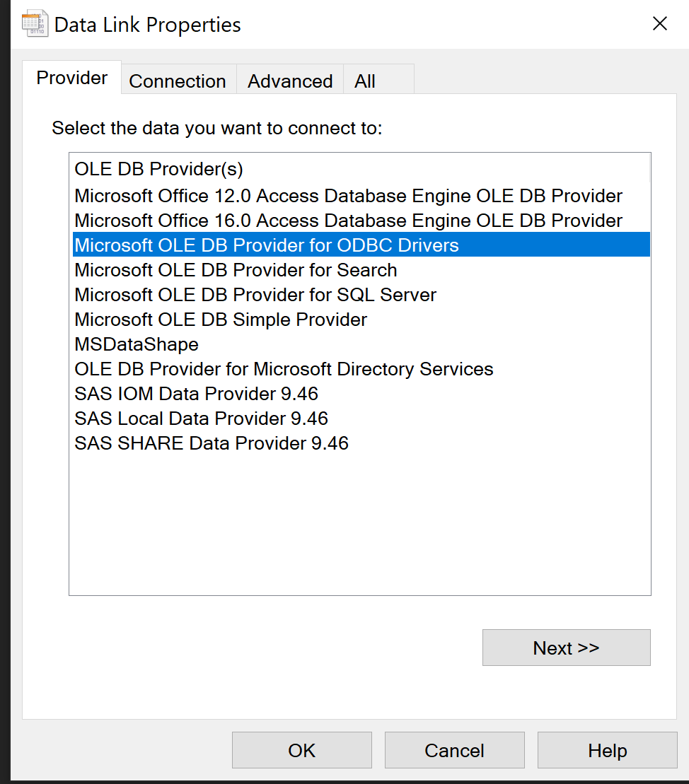689x784 pixels.
Task: Choose Microsoft Office 16.0 Access Database Engine provider
Action: pyautogui.click(x=348, y=221)
